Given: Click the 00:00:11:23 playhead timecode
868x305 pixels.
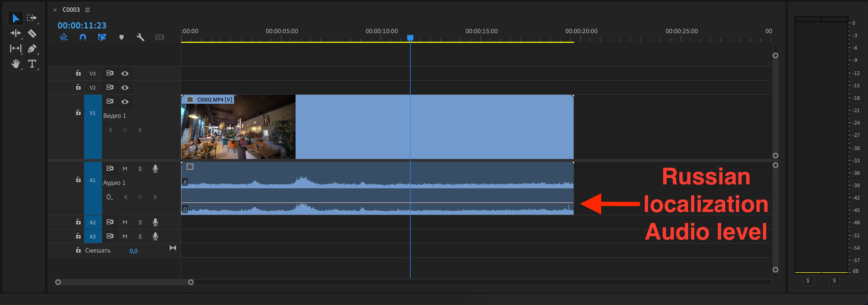Looking at the screenshot, I should [x=82, y=25].
